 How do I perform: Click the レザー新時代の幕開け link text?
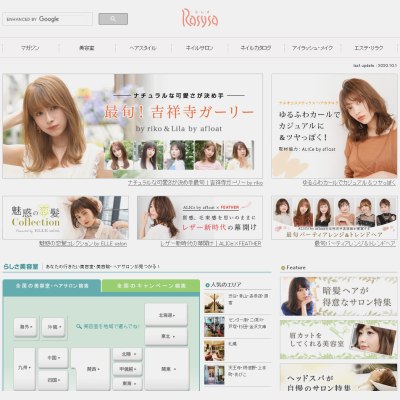point(211,244)
